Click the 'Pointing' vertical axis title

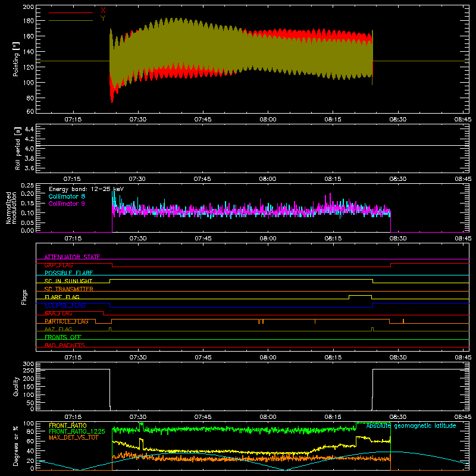[16, 59]
